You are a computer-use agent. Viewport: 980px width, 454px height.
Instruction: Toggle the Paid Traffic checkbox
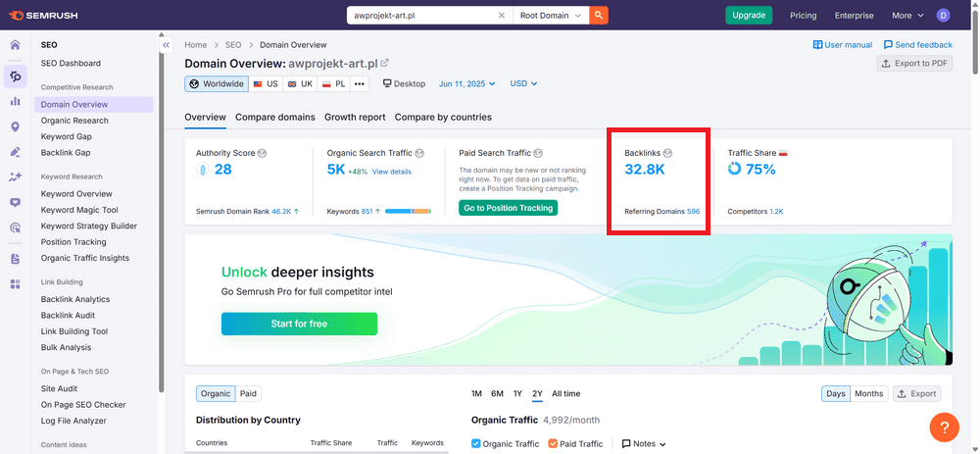coord(553,444)
